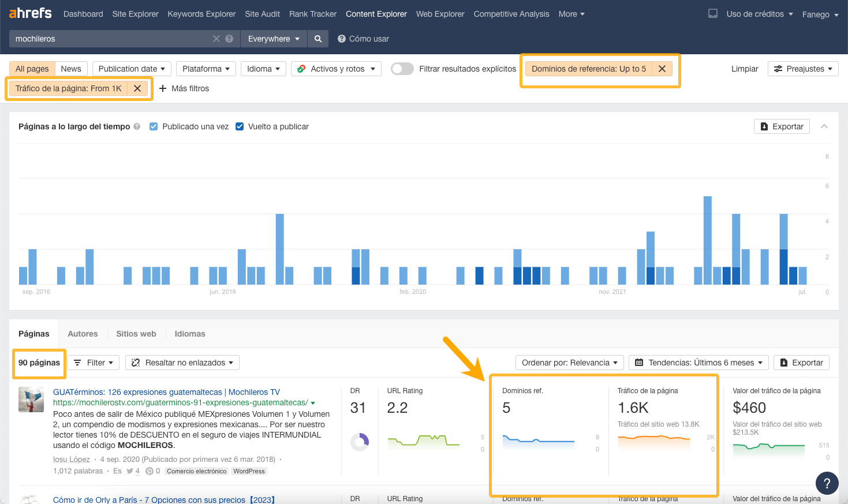Click the Twitter share count icon
Viewport: 848px width, 504px height.
pyautogui.click(x=130, y=471)
